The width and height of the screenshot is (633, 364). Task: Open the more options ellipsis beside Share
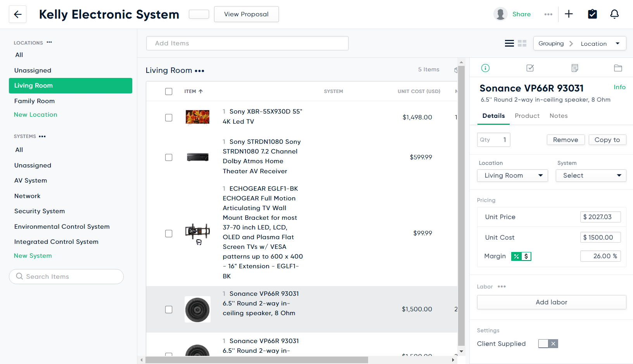click(548, 14)
